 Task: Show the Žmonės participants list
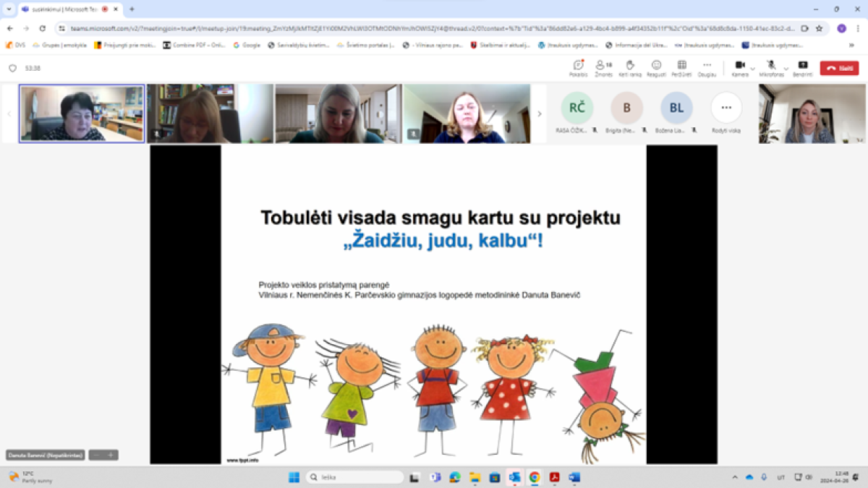pyautogui.click(x=603, y=66)
